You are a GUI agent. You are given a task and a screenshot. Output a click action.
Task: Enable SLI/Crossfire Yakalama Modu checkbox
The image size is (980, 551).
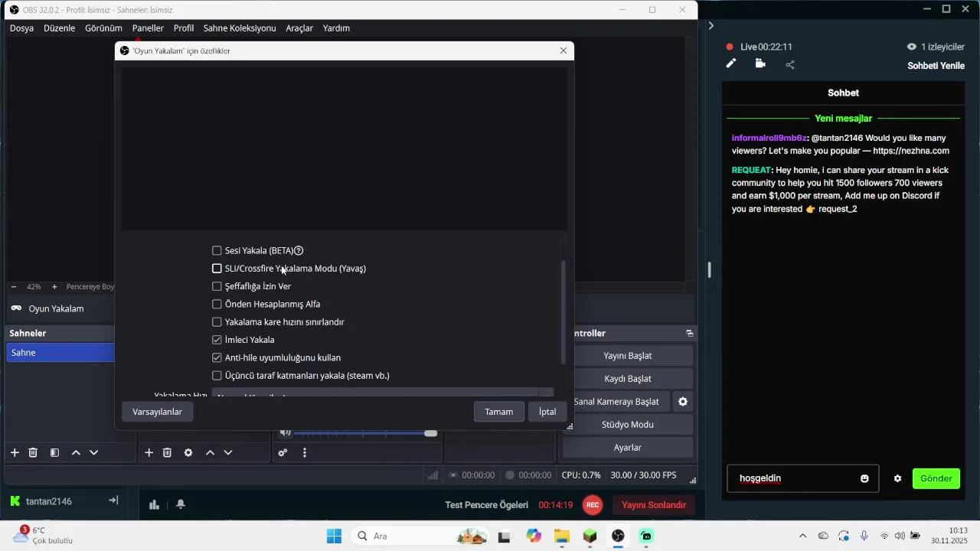217,269
